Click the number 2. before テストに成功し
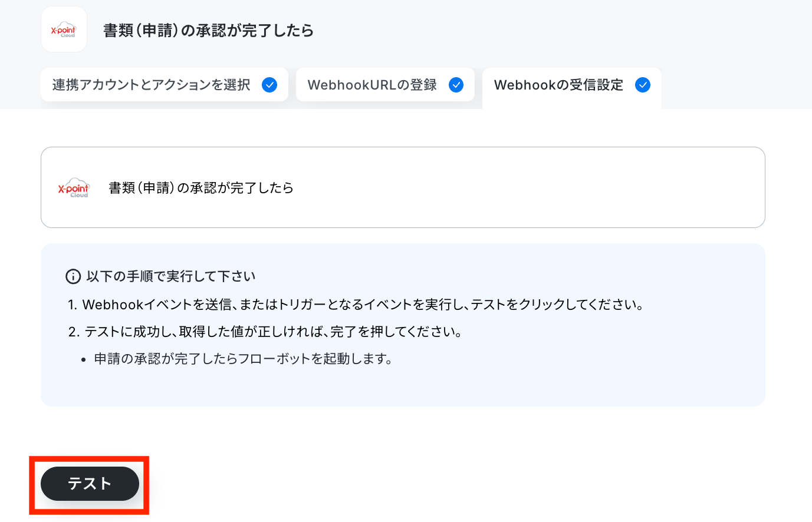Image resolution: width=812 pixels, height=522 pixels. click(74, 332)
